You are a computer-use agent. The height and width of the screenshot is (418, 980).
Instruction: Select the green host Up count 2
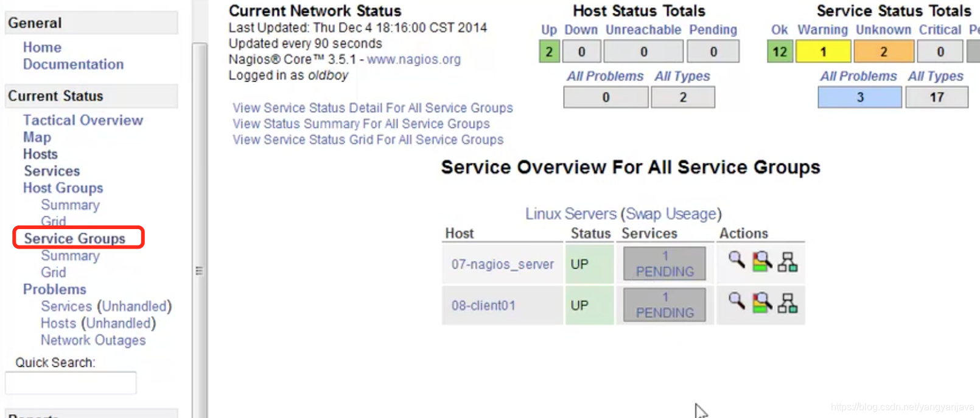549,52
